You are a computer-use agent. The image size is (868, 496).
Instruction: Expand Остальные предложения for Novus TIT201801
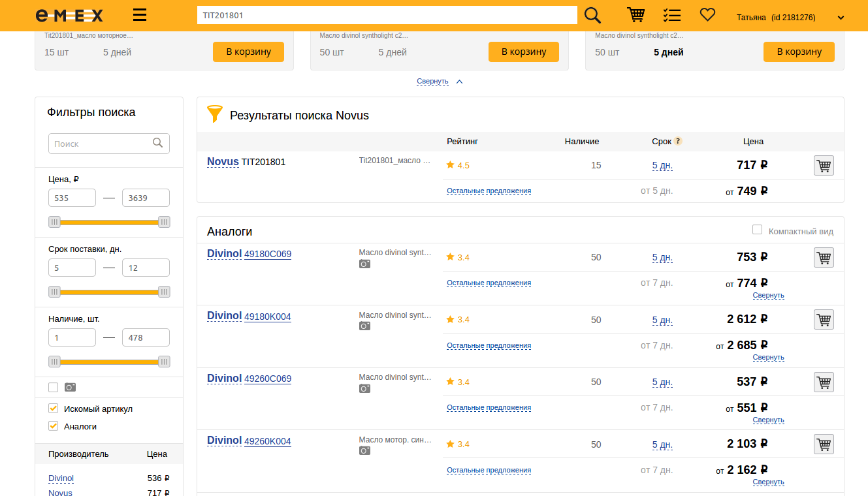(x=489, y=191)
